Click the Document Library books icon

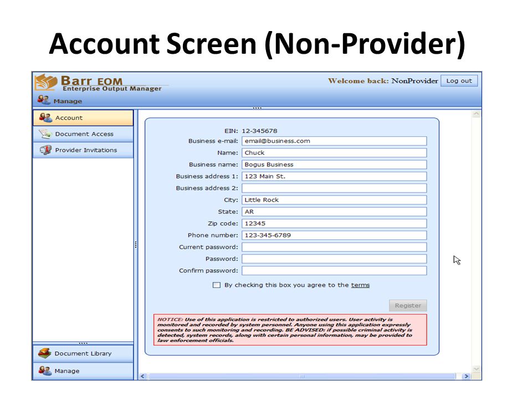coord(44,353)
